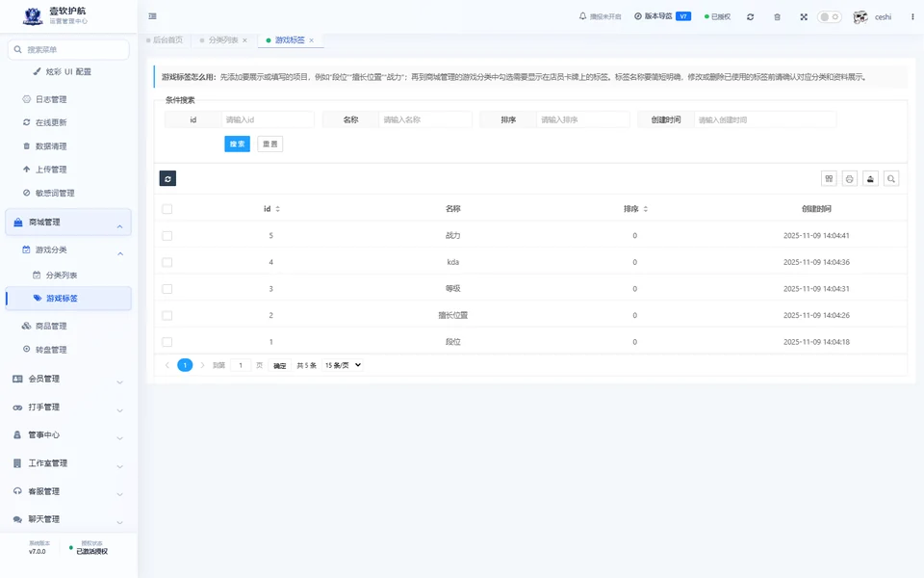Toggle the dark mode switch
This screenshot has width=924, height=578.
coord(829,17)
